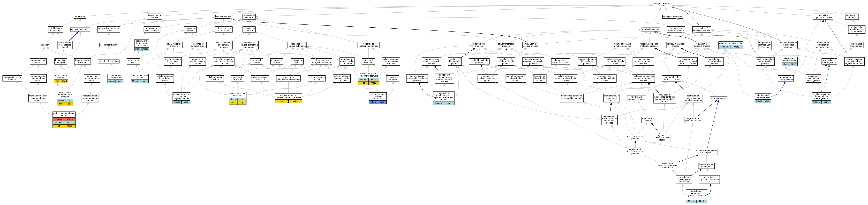
Task: Select the 'response to abiotic stimulus' node
Action: point(152,30)
